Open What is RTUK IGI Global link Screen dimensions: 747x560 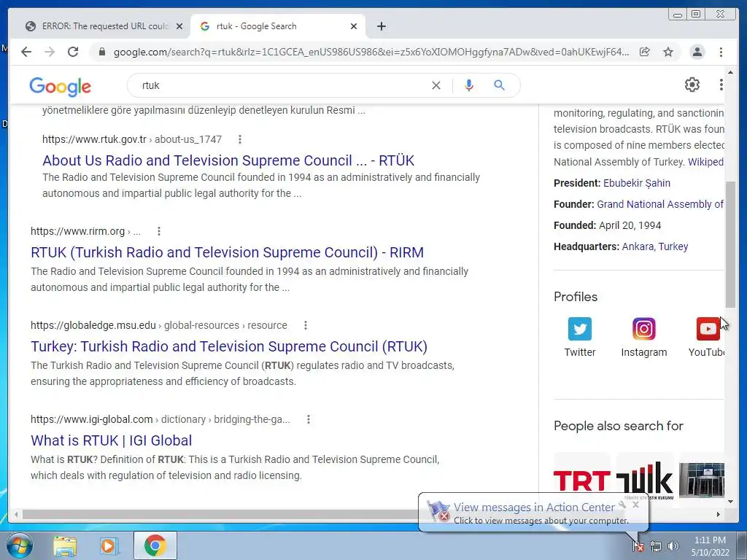112,440
